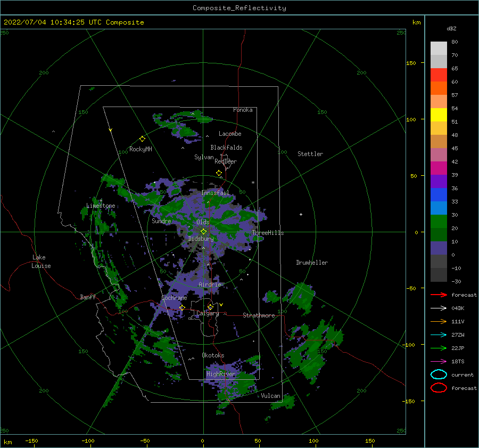Screen dimensions: 479x448
Task: Click the Drumheller city label
Action: pyautogui.click(x=312, y=263)
